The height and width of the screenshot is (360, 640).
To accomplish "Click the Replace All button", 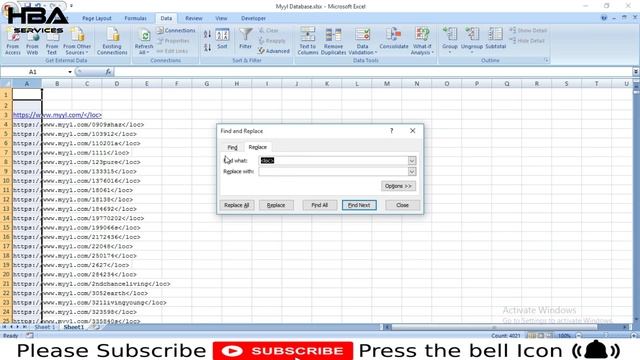I will pos(237,205).
